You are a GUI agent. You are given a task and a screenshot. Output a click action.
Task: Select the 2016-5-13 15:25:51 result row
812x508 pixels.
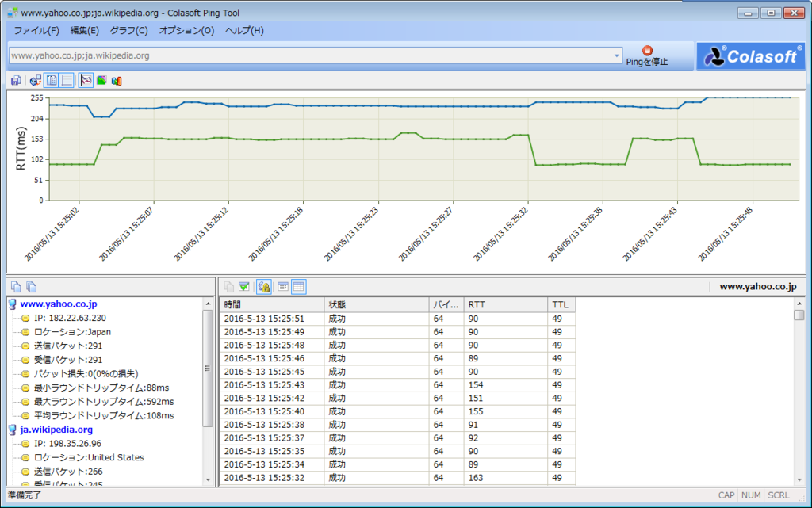coord(398,319)
